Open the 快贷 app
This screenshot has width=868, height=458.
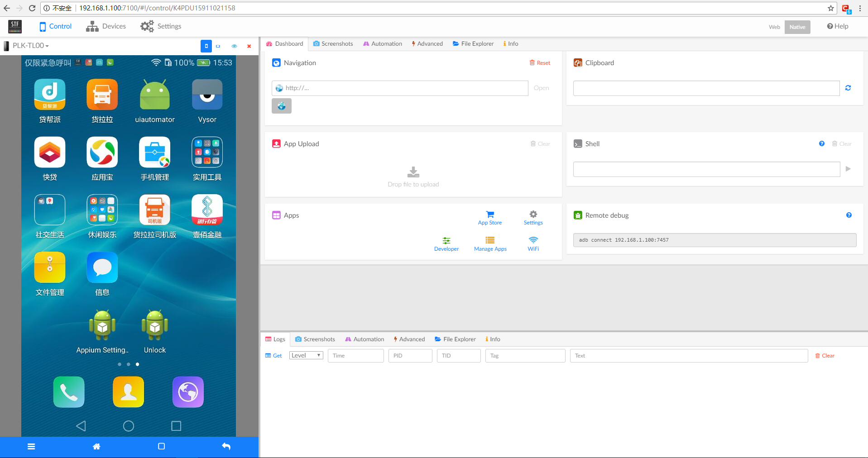(x=50, y=152)
